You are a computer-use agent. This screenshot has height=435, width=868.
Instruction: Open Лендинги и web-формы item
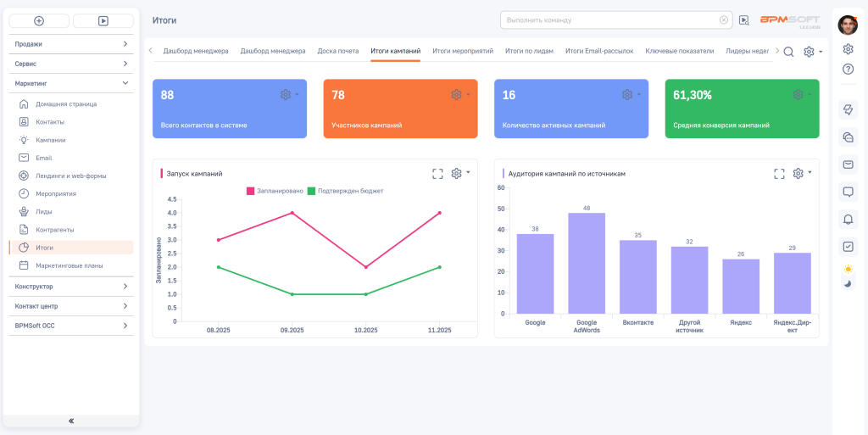point(71,176)
